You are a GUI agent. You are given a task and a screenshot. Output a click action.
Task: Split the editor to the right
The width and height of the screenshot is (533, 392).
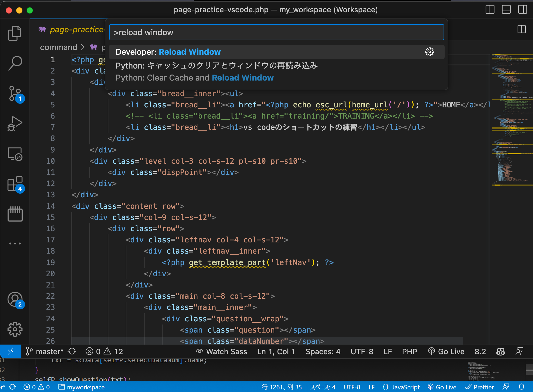tap(522, 29)
